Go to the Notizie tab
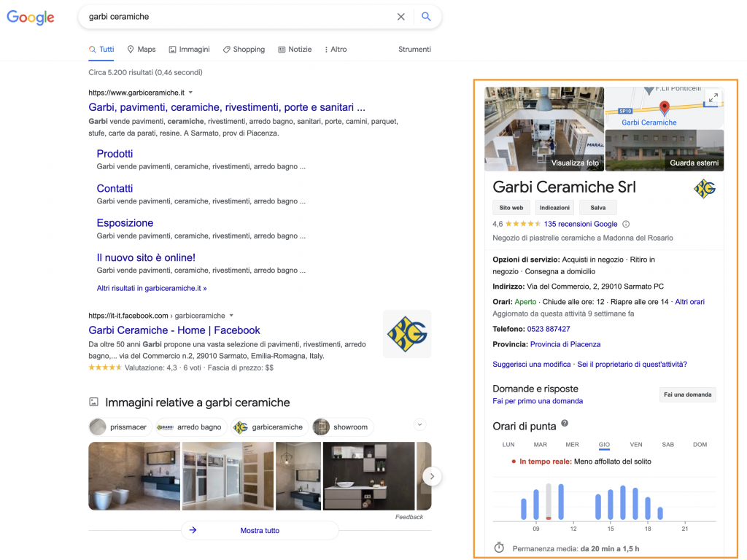This screenshot has height=560, width=747. 295,50
